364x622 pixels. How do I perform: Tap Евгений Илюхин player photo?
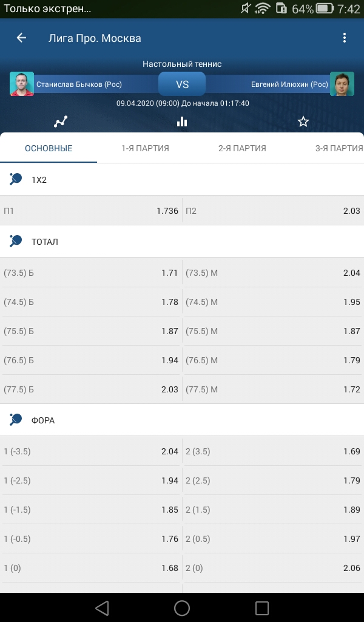click(x=342, y=84)
